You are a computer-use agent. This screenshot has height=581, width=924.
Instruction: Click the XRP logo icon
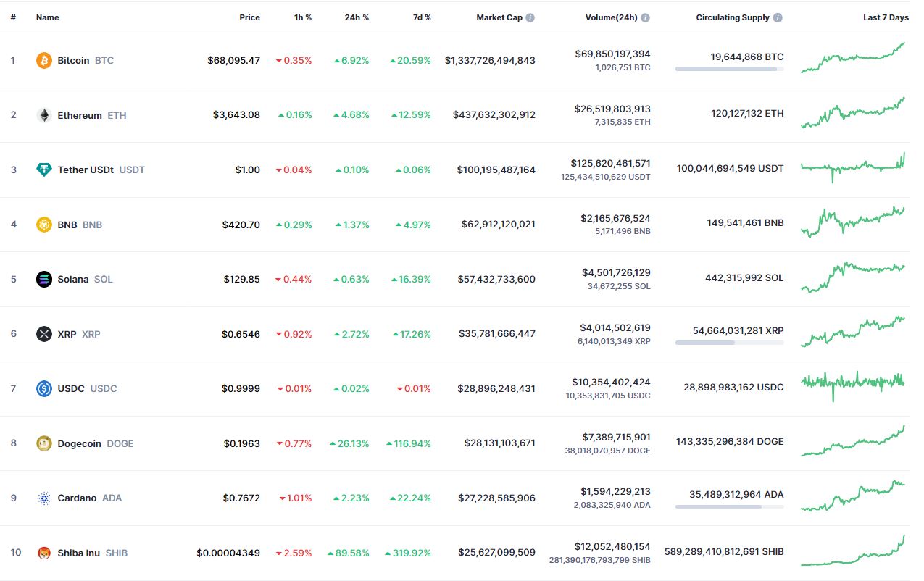(x=44, y=334)
